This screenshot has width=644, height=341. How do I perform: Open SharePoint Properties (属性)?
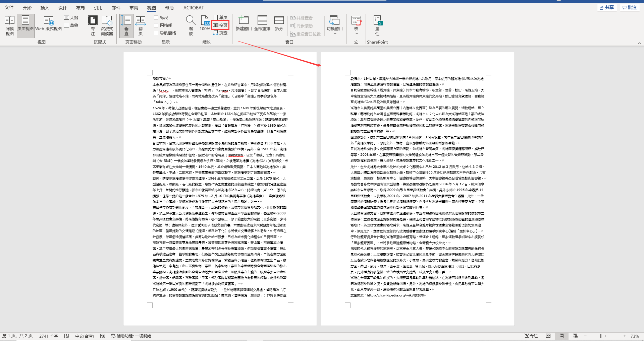click(377, 26)
